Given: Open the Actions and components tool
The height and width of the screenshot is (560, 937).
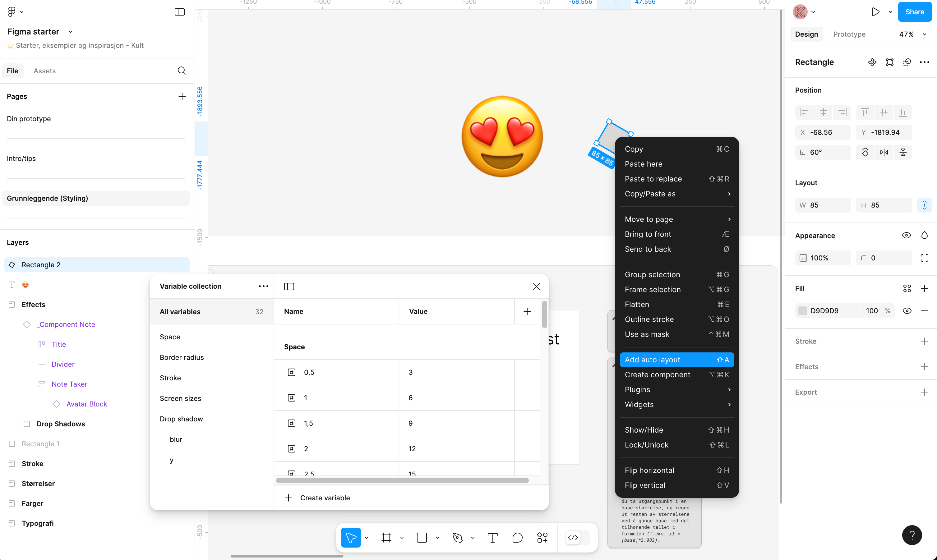Looking at the screenshot, I should point(542,537).
